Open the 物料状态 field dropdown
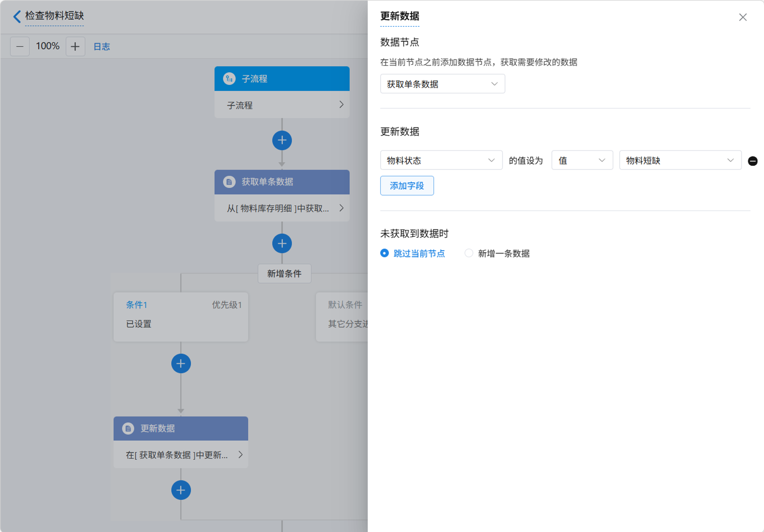The width and height of the screenshot is (764, 532). 441,160
